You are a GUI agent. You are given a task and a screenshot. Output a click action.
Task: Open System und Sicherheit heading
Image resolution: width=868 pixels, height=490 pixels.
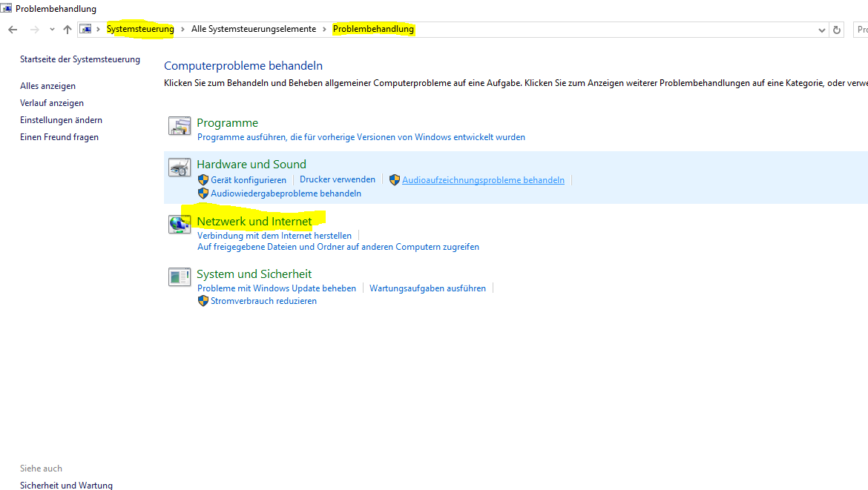pos(254,274)
